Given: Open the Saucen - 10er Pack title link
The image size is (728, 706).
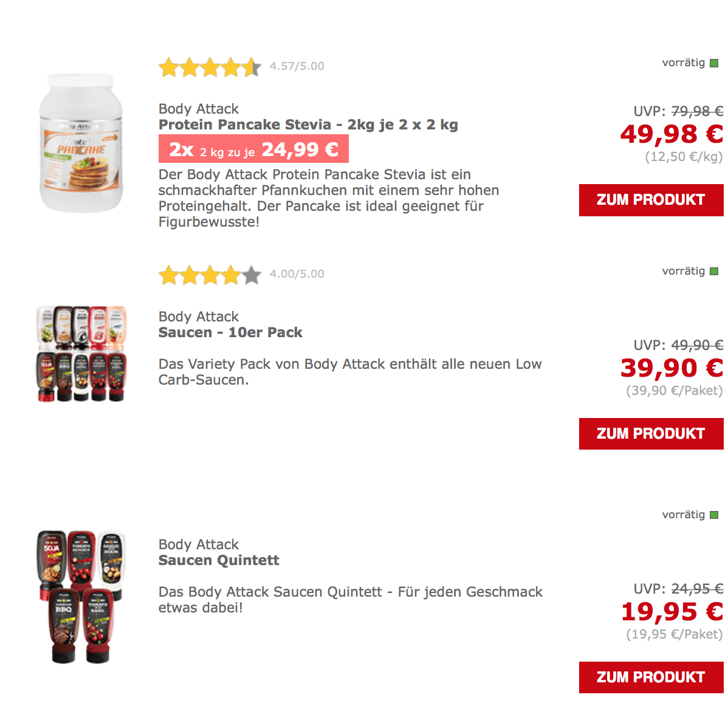Looking at the screenshot, I should coord(230,332).
